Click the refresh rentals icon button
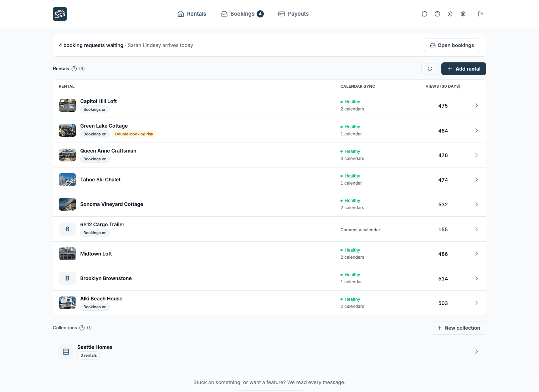This screenshot has height=392, width=539. (430, 69)
